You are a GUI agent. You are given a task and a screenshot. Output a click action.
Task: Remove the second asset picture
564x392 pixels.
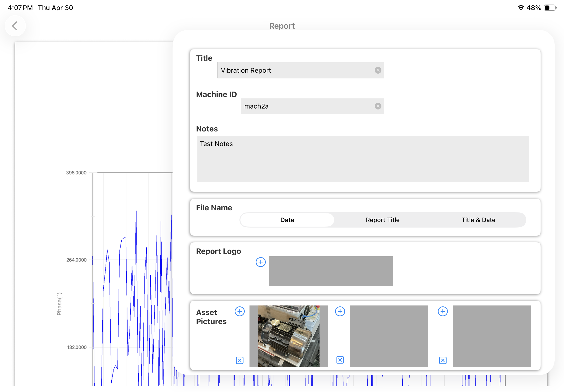[340, 360]
